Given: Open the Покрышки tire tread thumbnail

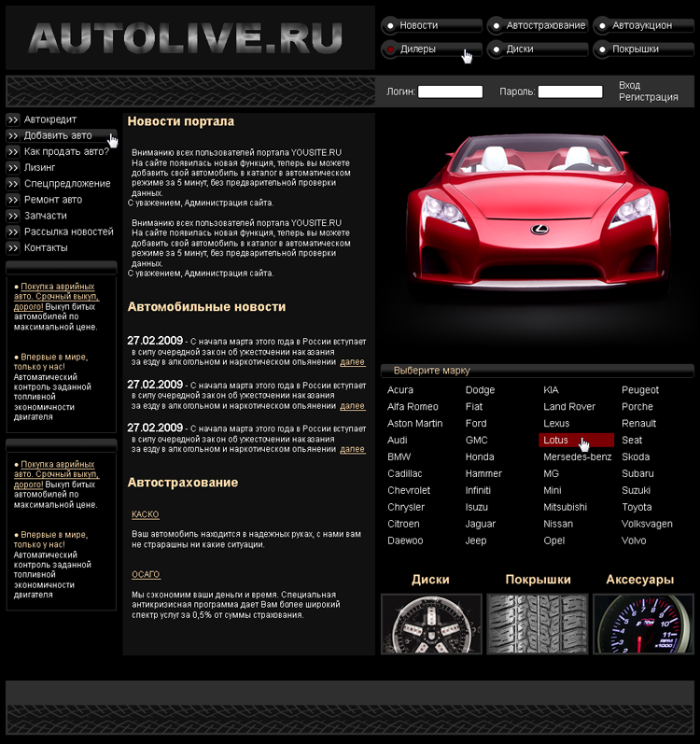Looking at the screenshot, I should [538, 624].
